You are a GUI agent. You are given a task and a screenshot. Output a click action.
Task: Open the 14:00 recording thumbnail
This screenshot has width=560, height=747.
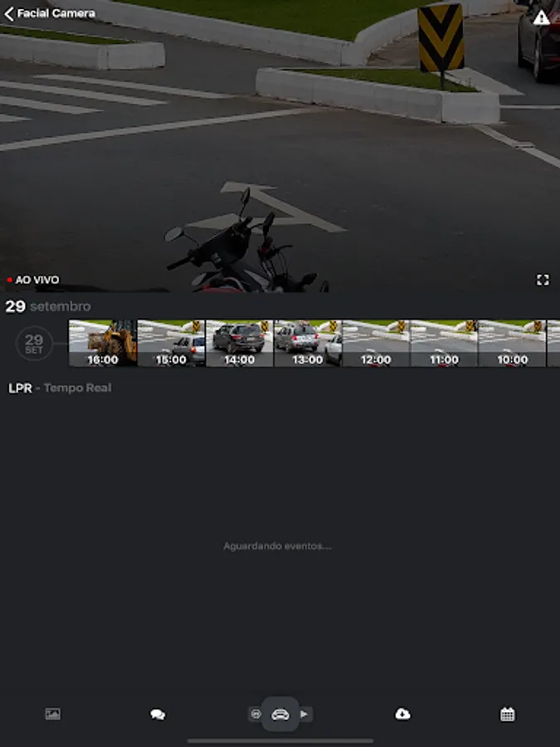(240, 343)
